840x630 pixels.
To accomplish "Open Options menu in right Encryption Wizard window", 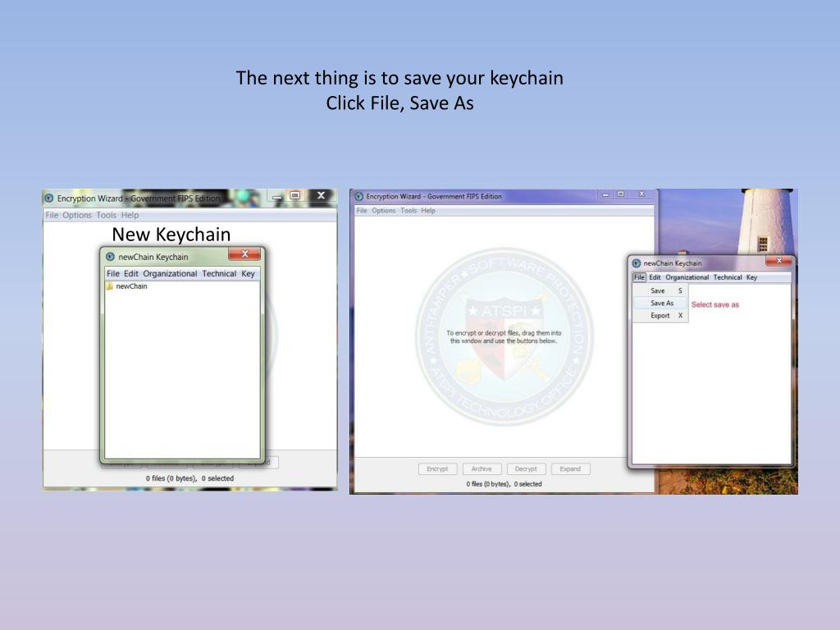I will [384, 211].
